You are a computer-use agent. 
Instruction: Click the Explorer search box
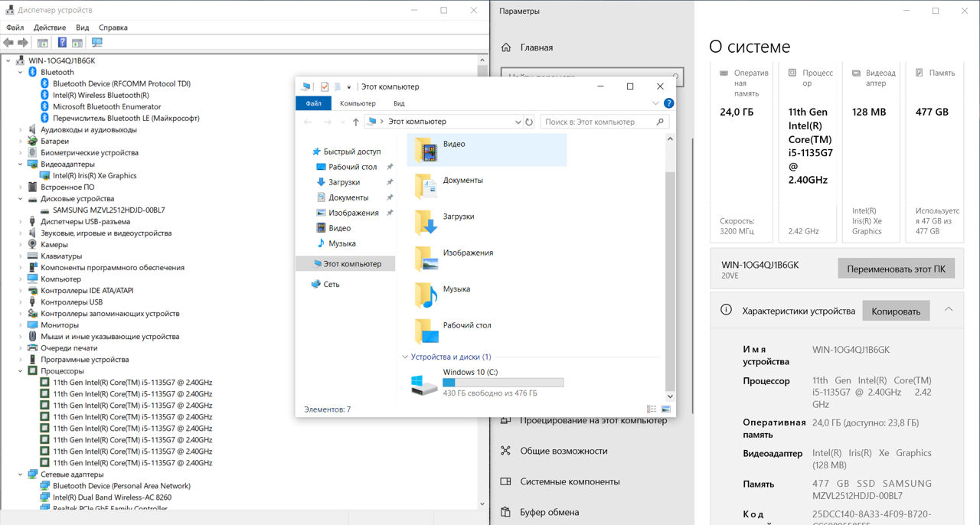[599, 122]
